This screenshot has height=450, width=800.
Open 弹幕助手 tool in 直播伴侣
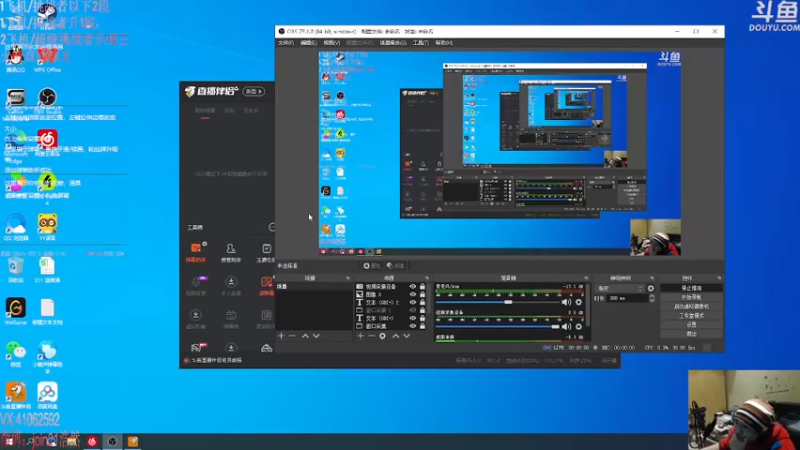[196, 253]
